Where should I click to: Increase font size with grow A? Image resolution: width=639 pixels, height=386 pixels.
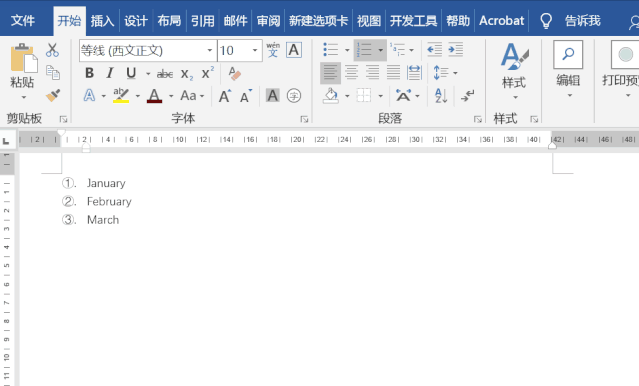[225, 96]
